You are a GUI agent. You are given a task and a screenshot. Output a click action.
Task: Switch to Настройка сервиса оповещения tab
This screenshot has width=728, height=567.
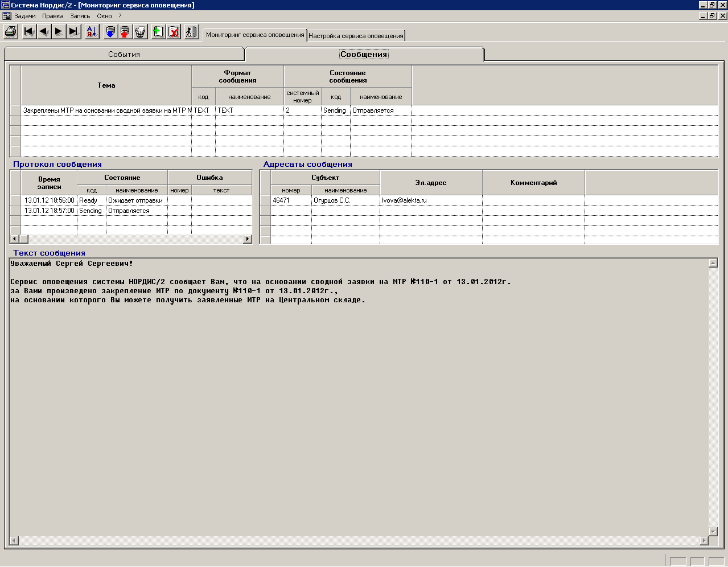point(356,36)
